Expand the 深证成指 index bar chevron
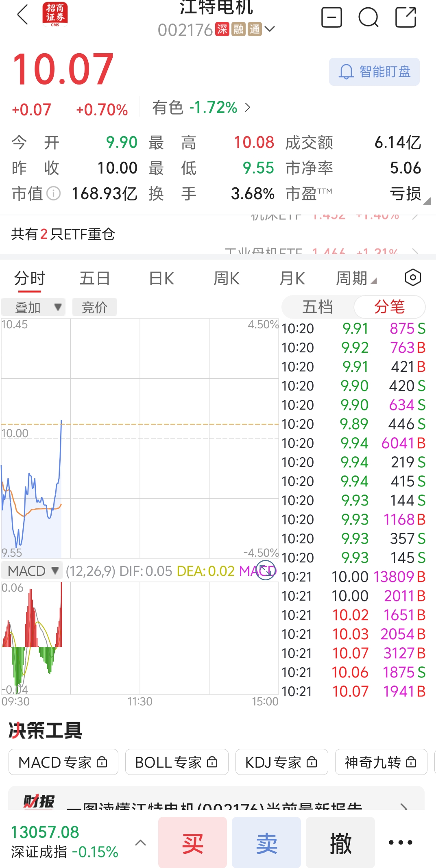Viewport: 436px width, 868px height. tap(140, 842)
